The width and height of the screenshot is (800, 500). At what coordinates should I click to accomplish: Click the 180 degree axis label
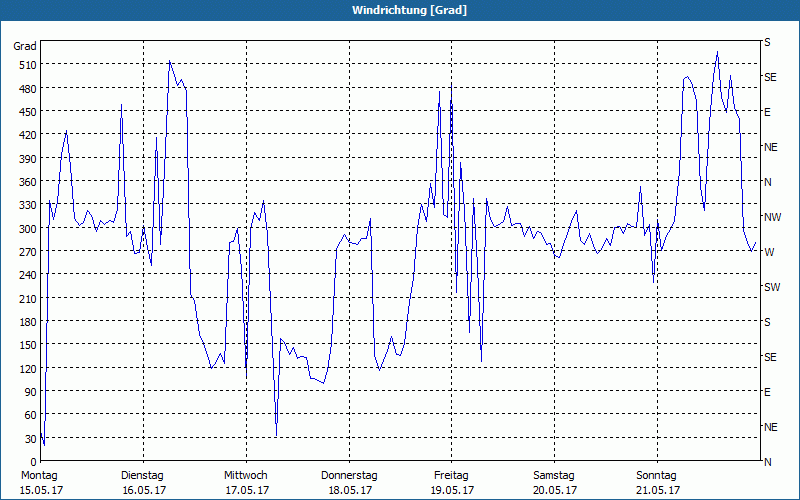pyautogui.click(x=28, y=322)
